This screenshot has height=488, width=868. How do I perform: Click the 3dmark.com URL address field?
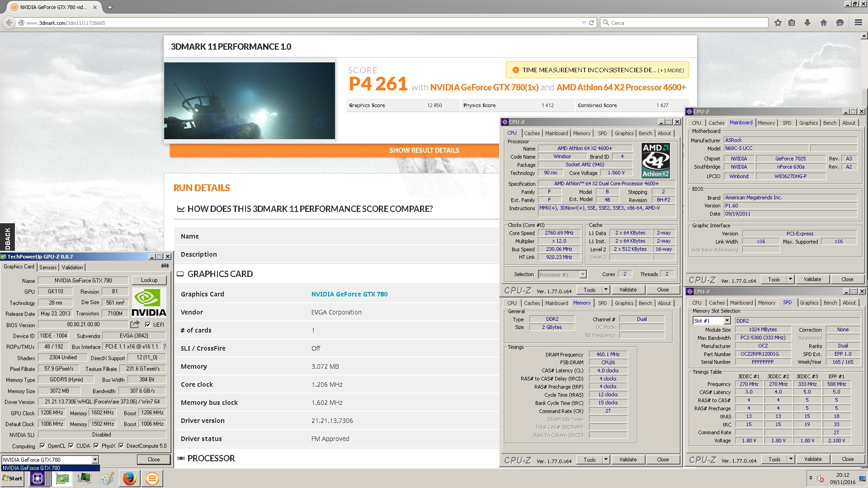(298, 23)
